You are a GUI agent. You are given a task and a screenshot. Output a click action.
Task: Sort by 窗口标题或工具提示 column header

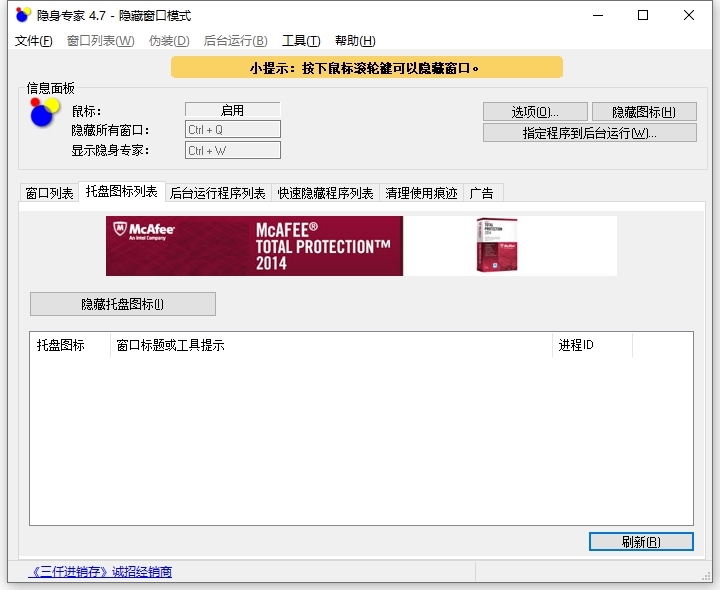tap(331, 345)
